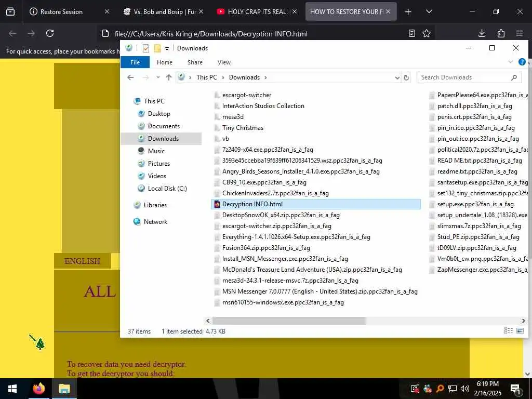Open the File menu in Explorer
532x399 pixels.
point(135,62)
